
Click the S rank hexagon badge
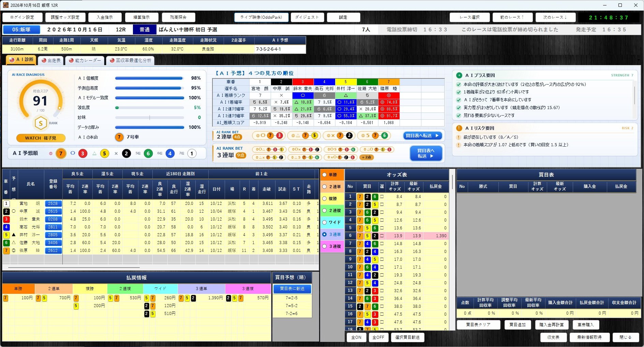41,123
